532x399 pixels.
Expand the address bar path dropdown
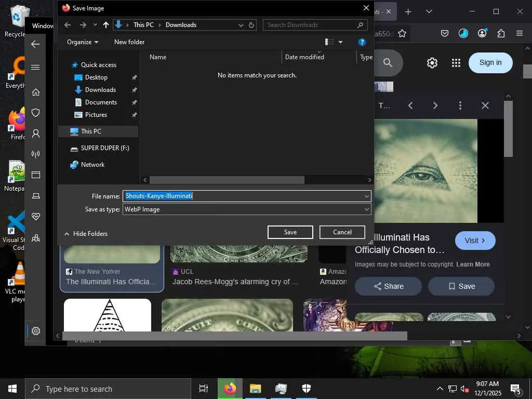(x=241, y=25)
